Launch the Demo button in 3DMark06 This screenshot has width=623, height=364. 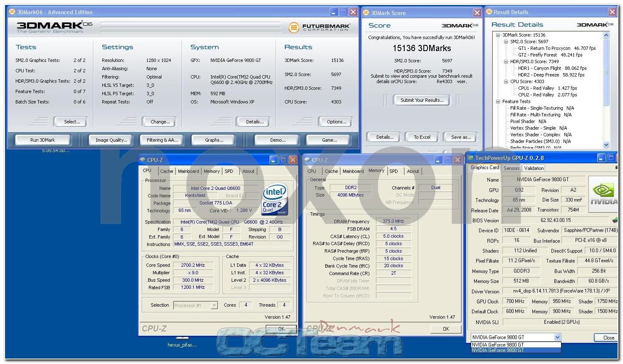point(277,140)
